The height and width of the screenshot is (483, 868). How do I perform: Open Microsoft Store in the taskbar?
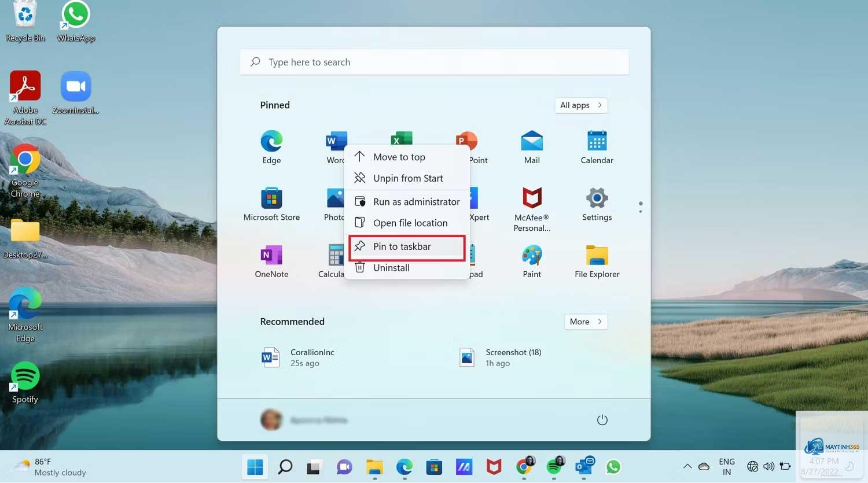[x=434, y=466]
